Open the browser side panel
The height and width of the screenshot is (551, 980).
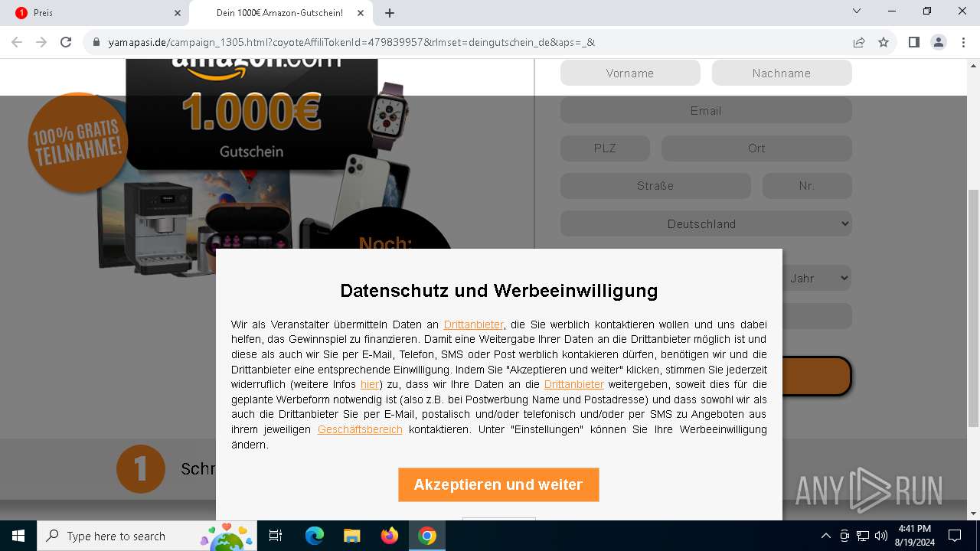click(x=914, y=42)
